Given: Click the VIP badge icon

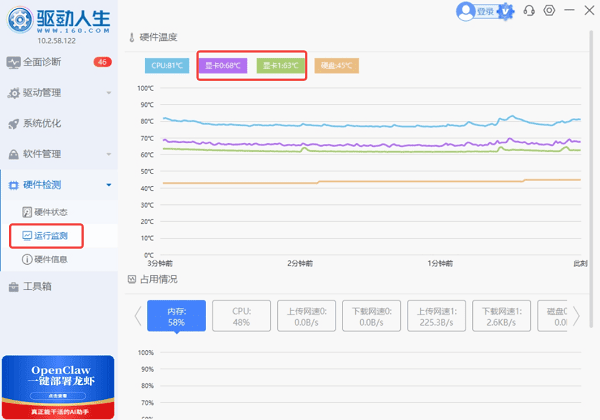Looking at the screenshot, I should tap(505, 11).
